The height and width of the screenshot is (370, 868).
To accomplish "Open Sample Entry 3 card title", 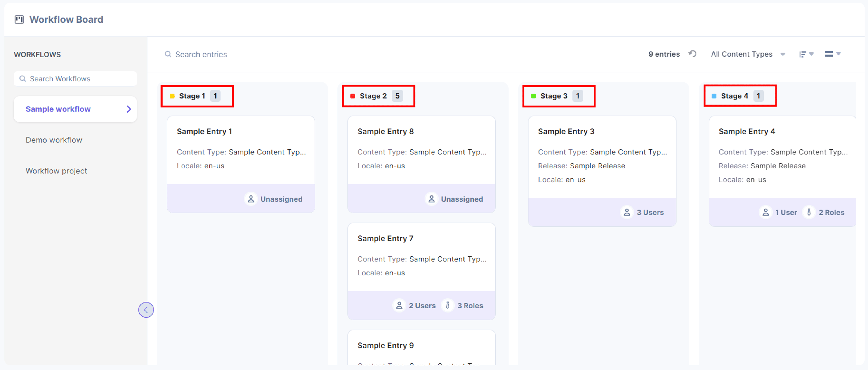I will 566,132.
